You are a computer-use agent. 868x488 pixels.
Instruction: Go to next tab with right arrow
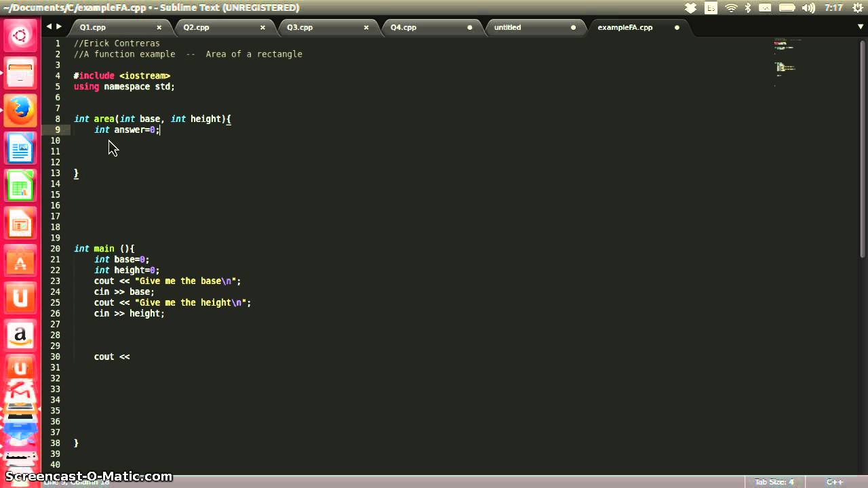[x=59, y=26]
